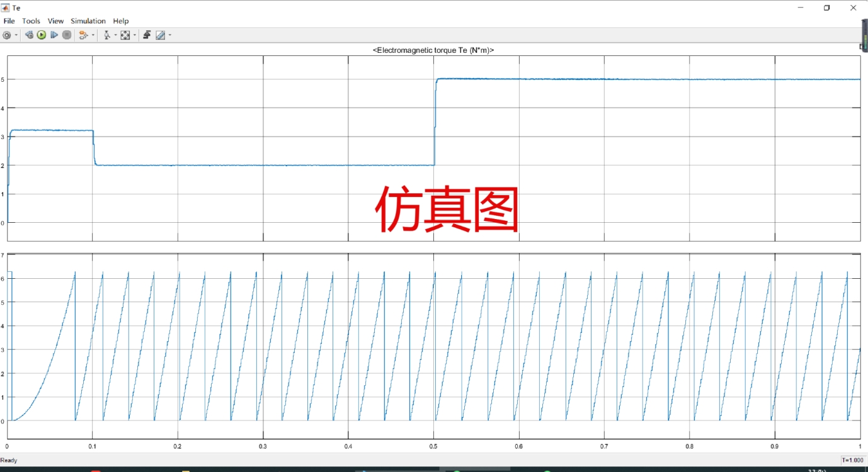Highlight the source Simulink block
This screenshot has height=472, width=868.
(x=82, y=35)
